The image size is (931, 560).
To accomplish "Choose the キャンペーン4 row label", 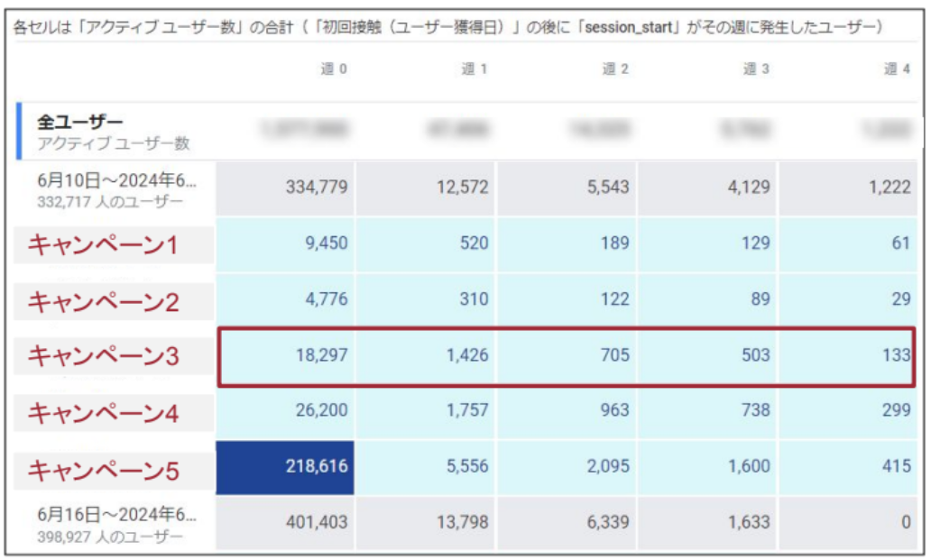I will coord(104,413).
